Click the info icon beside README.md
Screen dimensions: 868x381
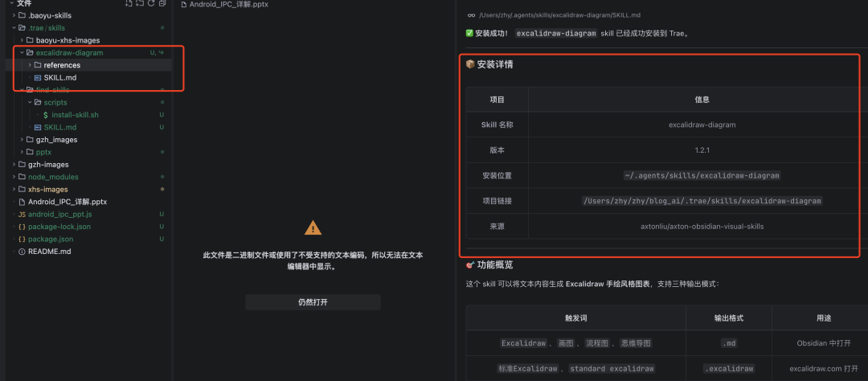point(22,252)
